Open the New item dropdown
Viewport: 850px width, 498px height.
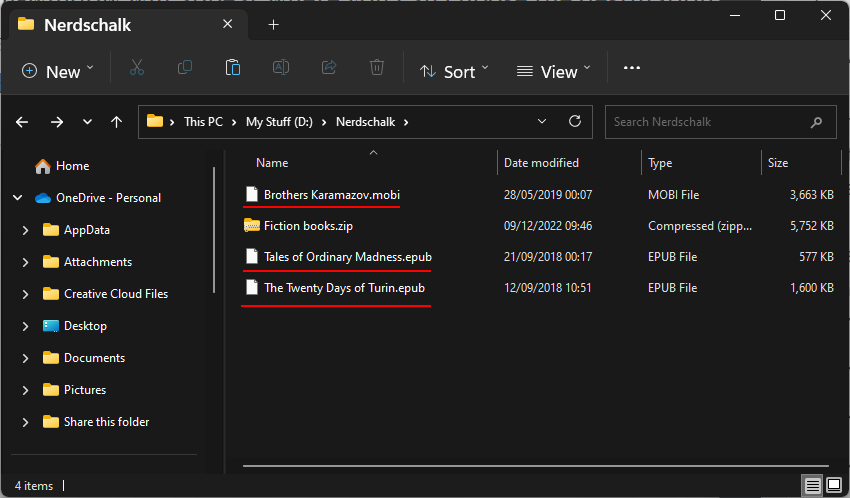click(x=58, y=71)
